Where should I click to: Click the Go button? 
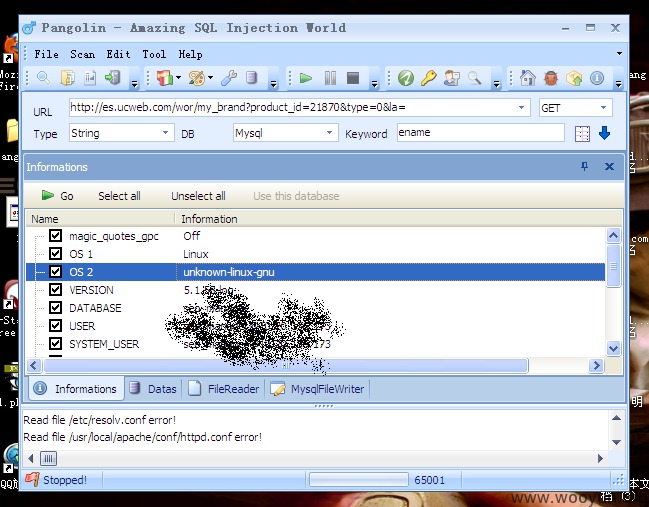coord(58,196)
